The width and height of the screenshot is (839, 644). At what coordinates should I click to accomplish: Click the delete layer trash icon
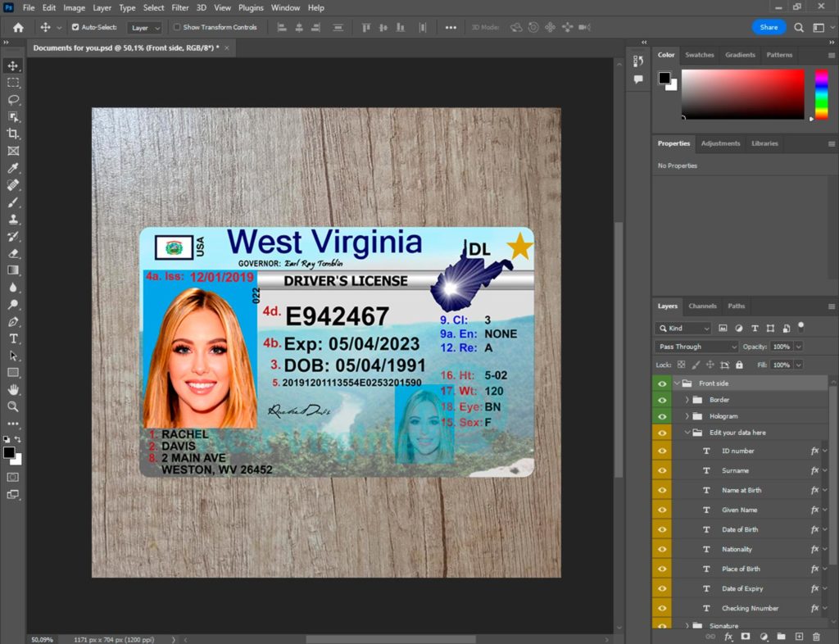click(x=816, y=637)
